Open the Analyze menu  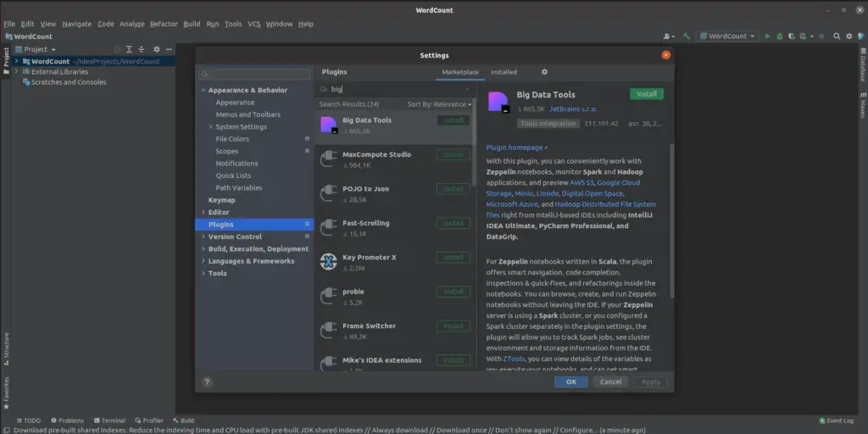point(131,24)
